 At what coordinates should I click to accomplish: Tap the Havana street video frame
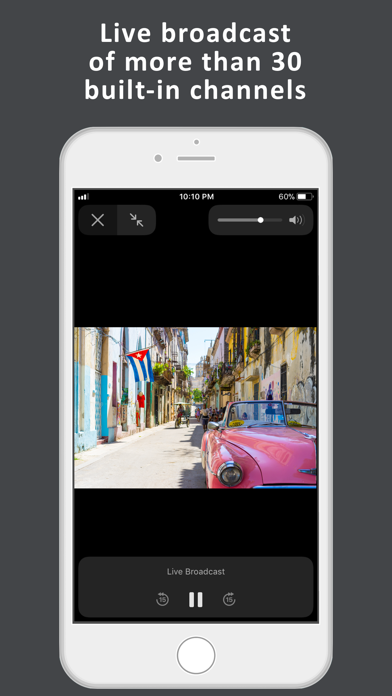coord(195,407)
